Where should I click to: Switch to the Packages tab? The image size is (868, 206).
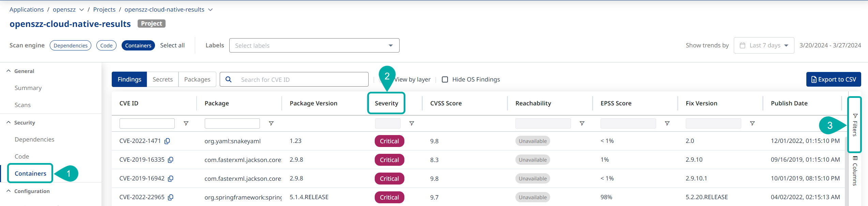(x=197, y=79)
